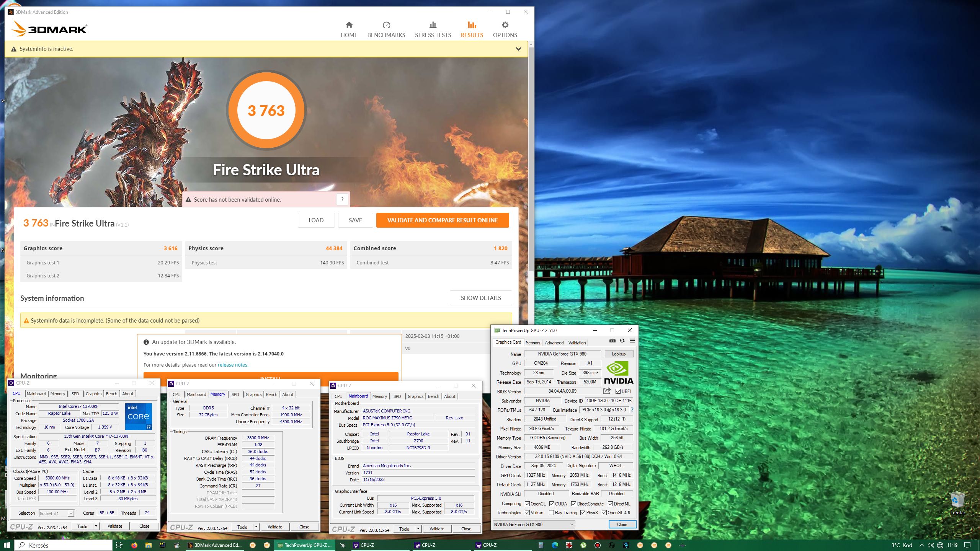The image size is (980, 551).
Task: Select the RESULTS section in 3DMark
Action: 472,30
